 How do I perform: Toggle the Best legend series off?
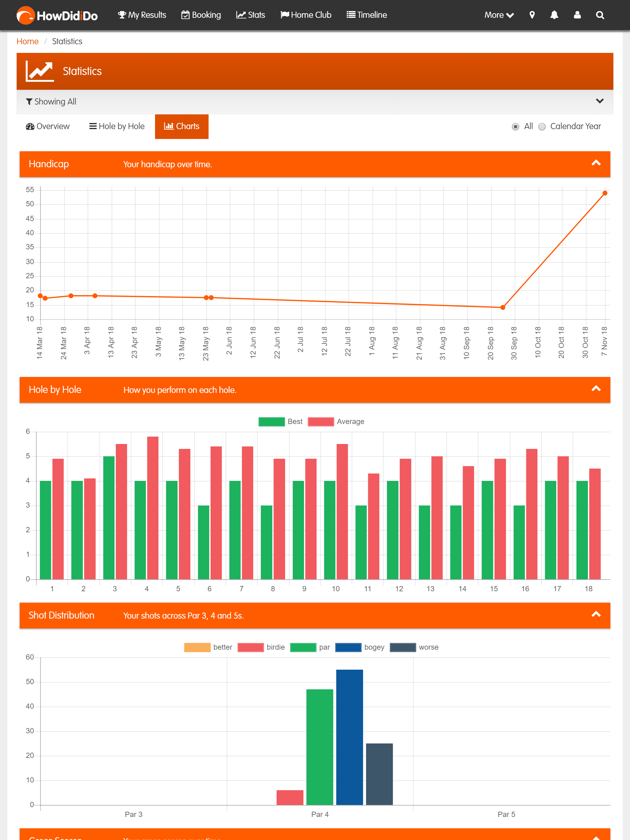[x=271, y=422]
